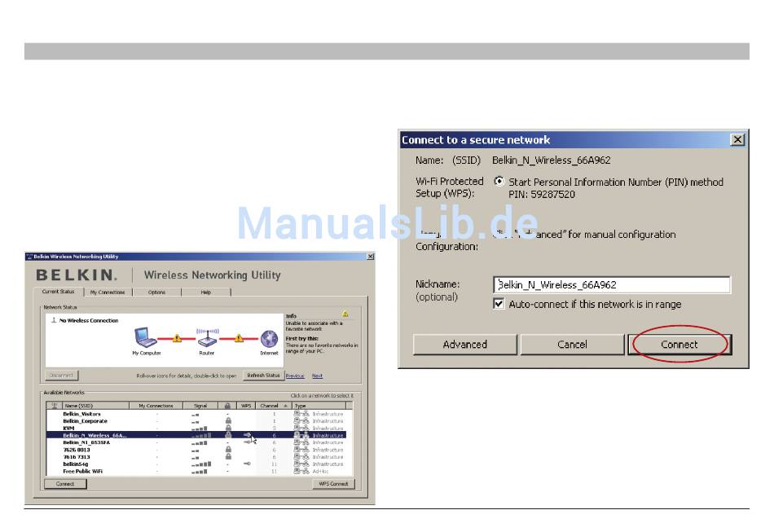This screenshot has height=532, width=774.
Task: Click warning icon between router and Internet
Action: 238,337
